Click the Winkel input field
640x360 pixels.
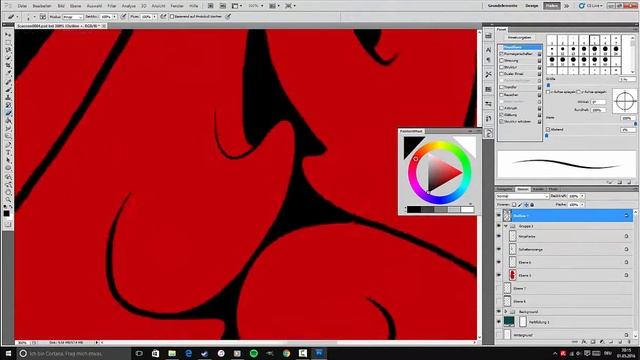tap(598, 102)
